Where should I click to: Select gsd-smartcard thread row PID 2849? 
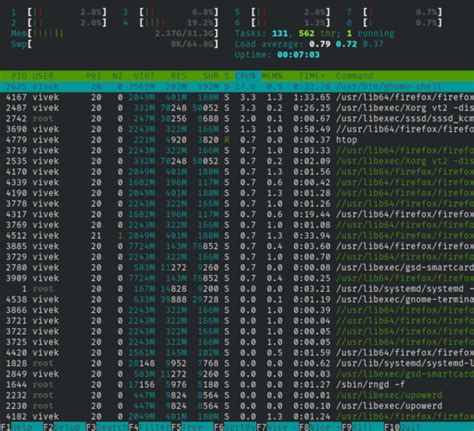(x=237, y=374)
